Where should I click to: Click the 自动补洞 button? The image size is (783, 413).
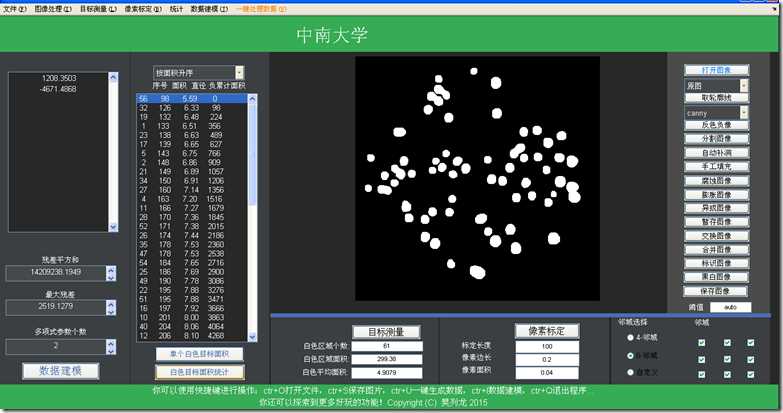pos(716,152)
